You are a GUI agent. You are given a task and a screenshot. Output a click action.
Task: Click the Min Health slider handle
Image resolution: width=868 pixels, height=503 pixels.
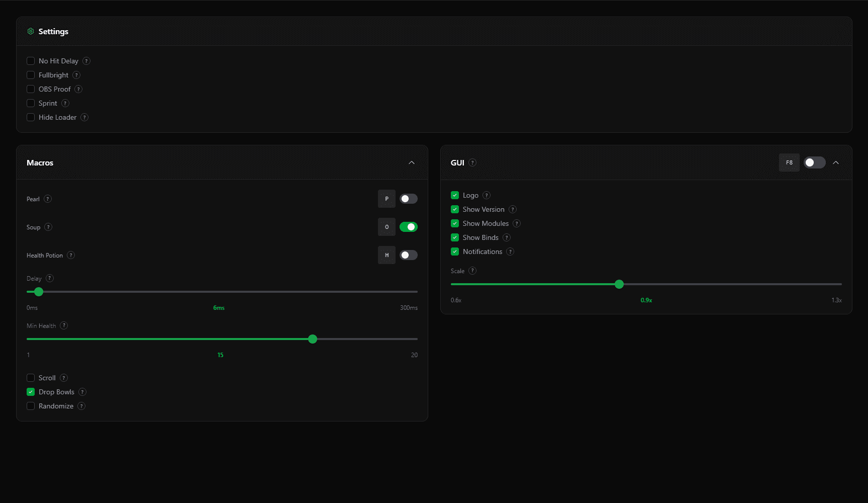pyautogui.click(x=313, y=339)
